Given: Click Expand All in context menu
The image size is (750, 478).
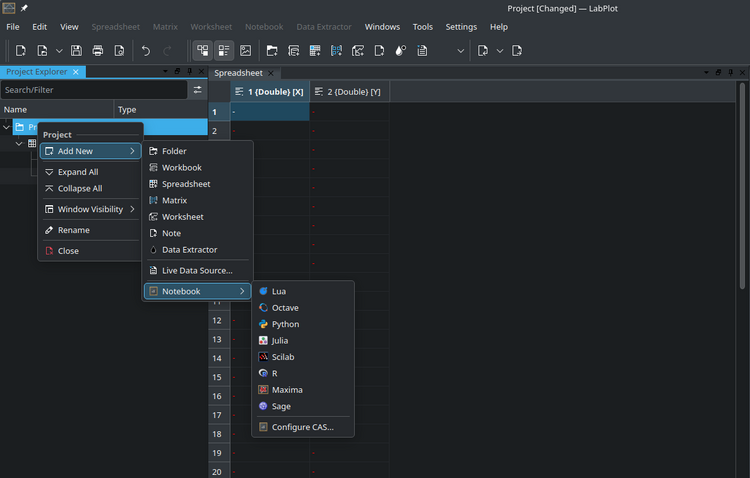Looking at the screenshot, I should coord(78,172).
